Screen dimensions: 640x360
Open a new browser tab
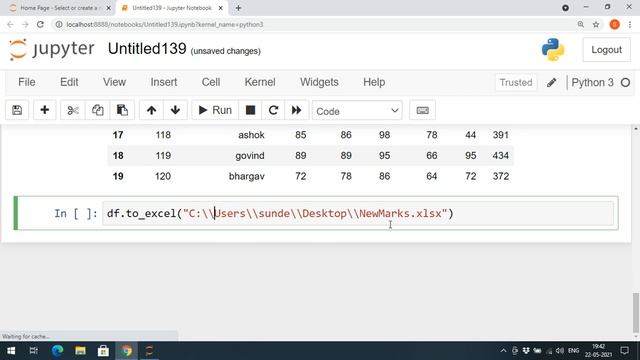click(238, 8)
